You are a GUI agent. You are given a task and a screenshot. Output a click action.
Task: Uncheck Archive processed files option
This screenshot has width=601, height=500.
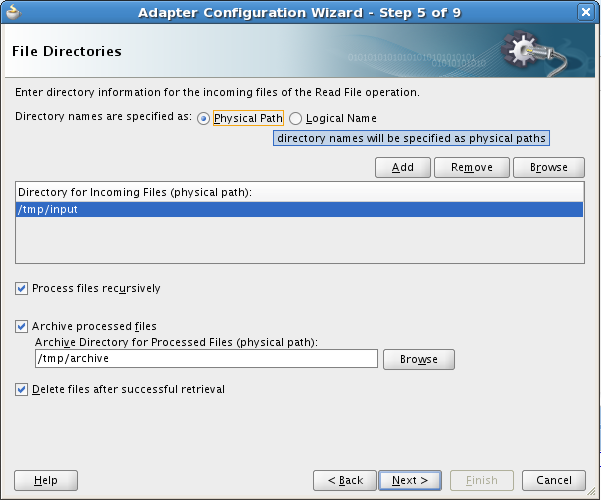point(21,326)
